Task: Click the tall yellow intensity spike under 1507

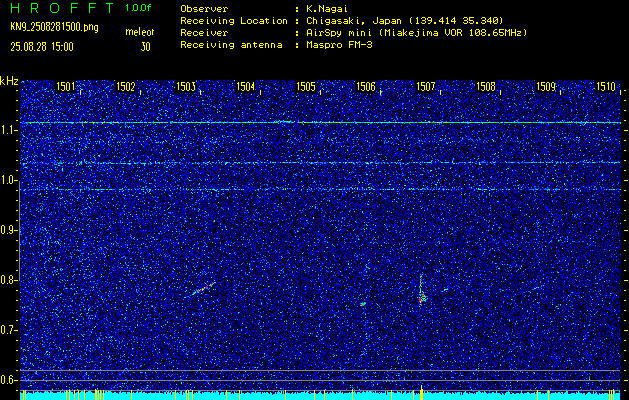Action: pyautogui.click(x=422, y=392)
